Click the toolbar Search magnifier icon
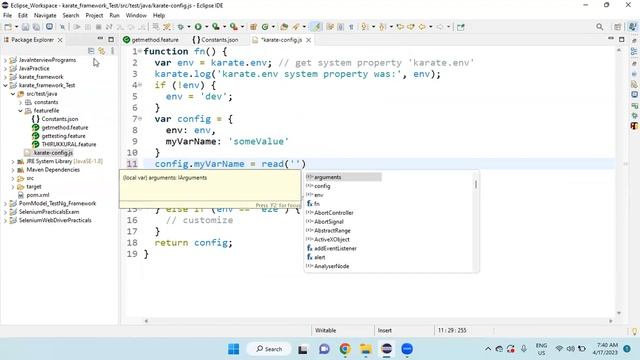 [599, 27]
